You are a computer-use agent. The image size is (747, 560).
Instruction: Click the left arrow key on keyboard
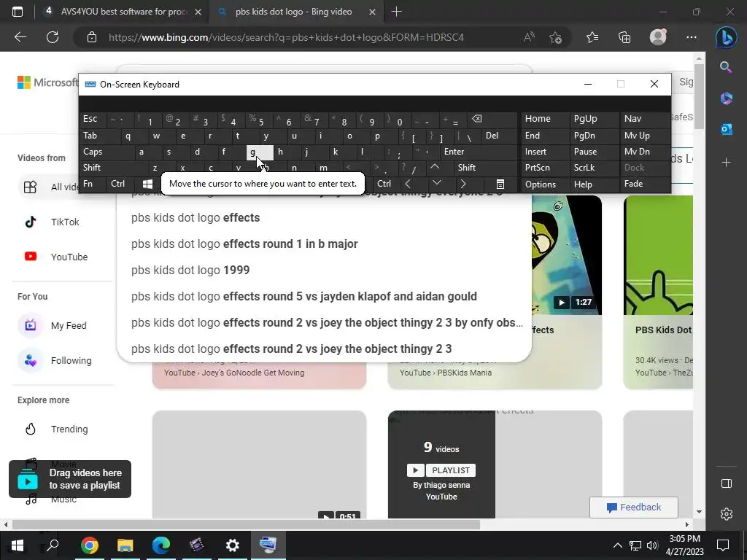tap(408, 184)
